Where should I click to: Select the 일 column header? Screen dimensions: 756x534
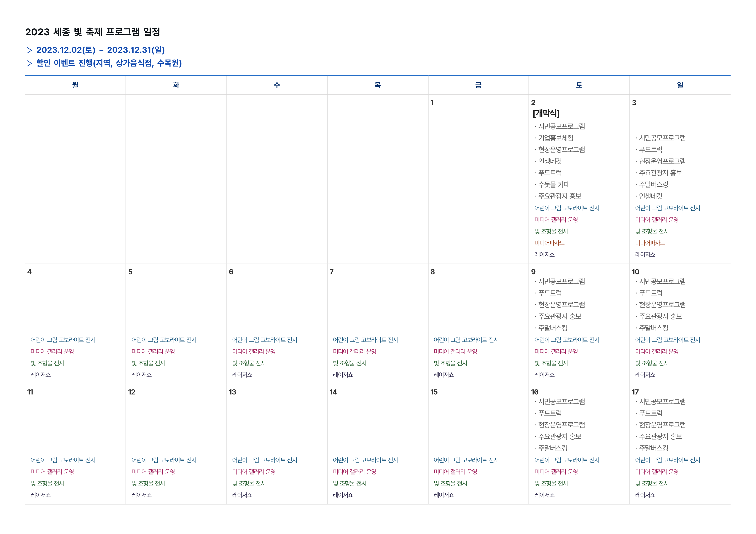tap(680, 85)
